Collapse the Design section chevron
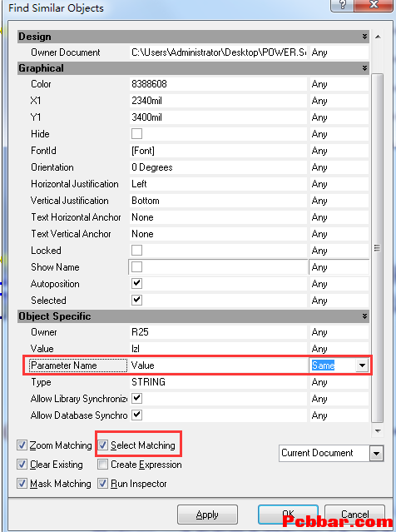 pos(364,37)
